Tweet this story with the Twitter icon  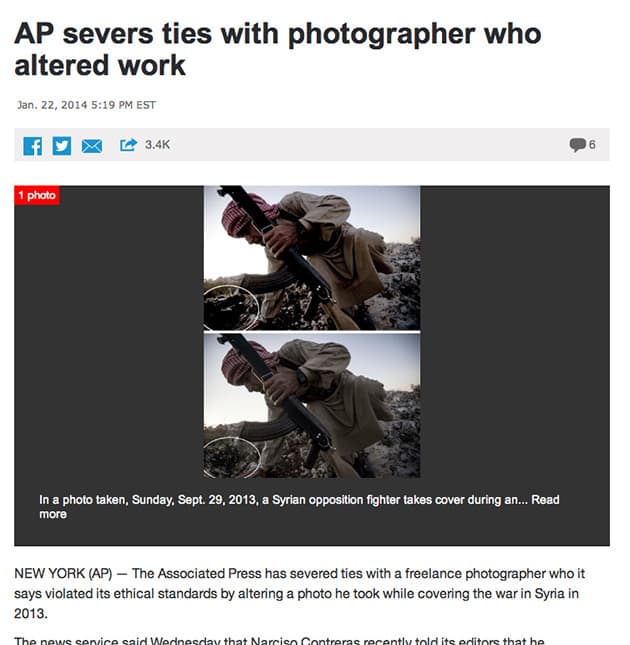62,146
